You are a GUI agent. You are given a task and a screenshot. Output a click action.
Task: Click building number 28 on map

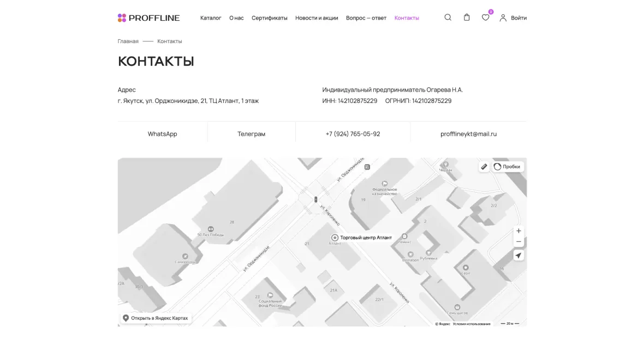[x=231, y=222]
